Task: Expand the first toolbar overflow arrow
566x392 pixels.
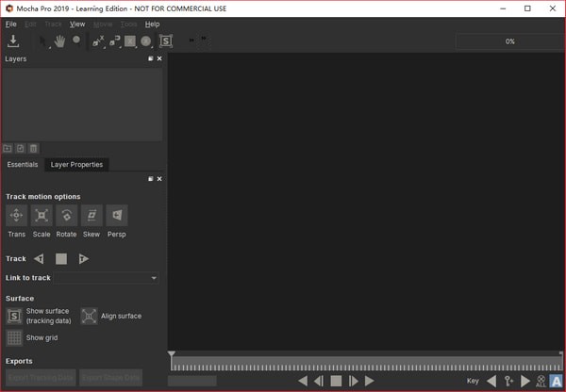Action: (x=191, y=41)
